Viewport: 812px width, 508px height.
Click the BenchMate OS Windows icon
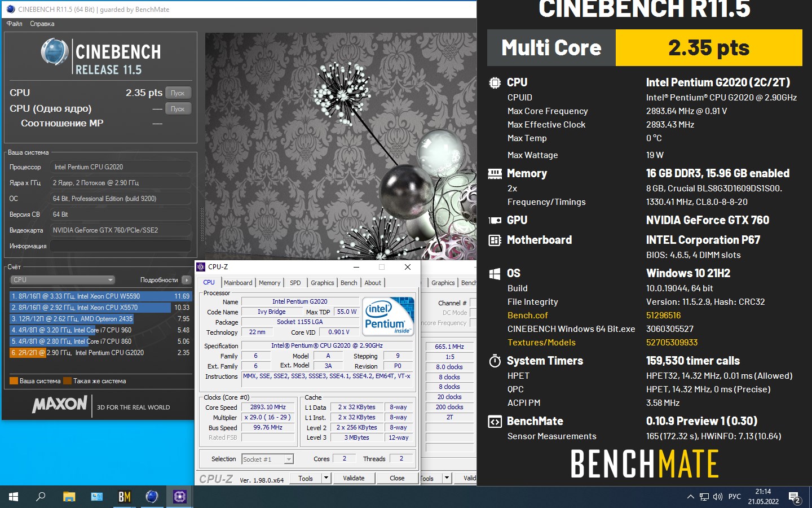[495, 274]
